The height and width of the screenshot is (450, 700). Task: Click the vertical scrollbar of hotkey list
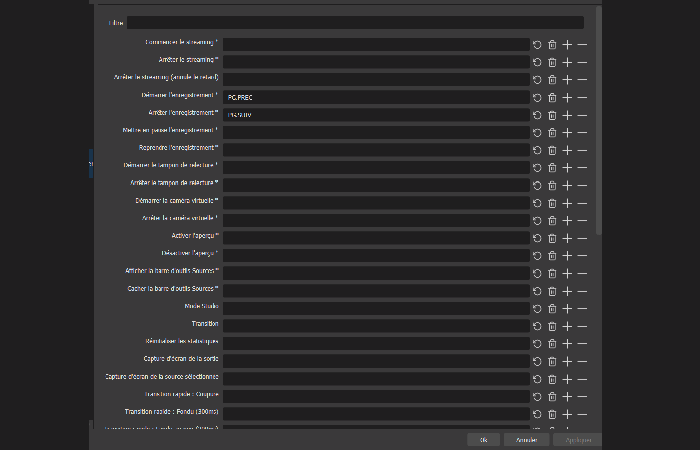[599, 120]
